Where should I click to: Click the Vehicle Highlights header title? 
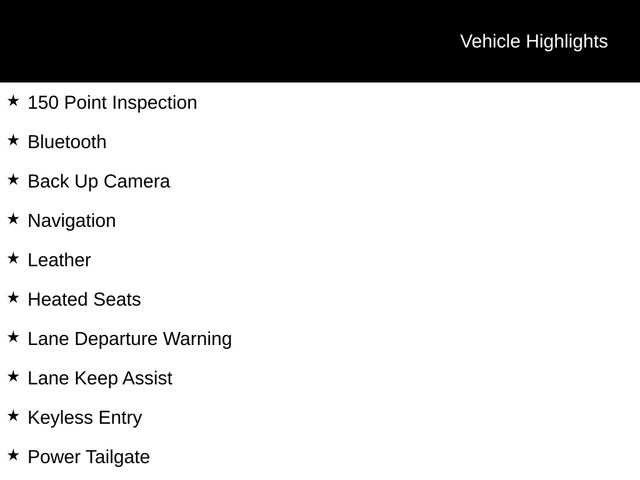coord(533,41)
